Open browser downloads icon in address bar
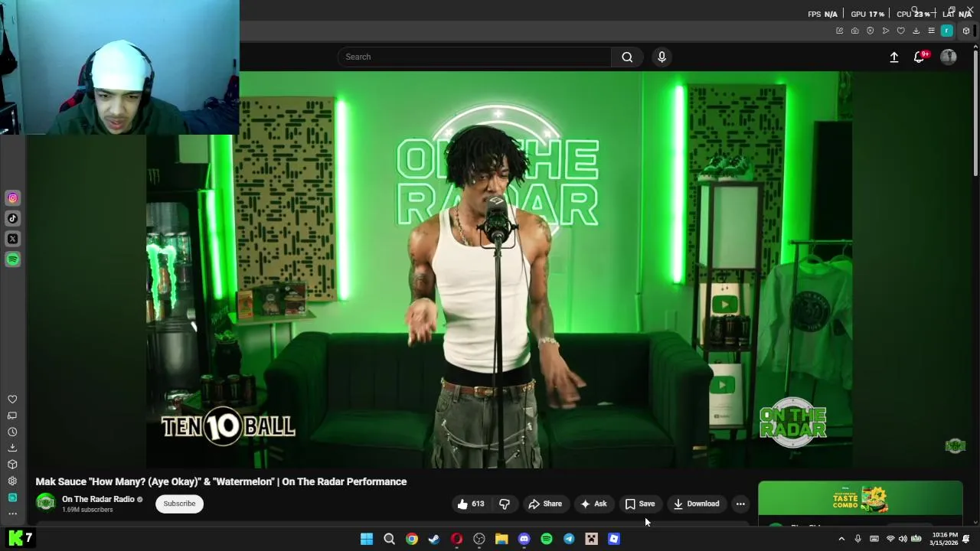Viewport: 980px width, 551px height. pyautogui.click(x=916, y=31)
